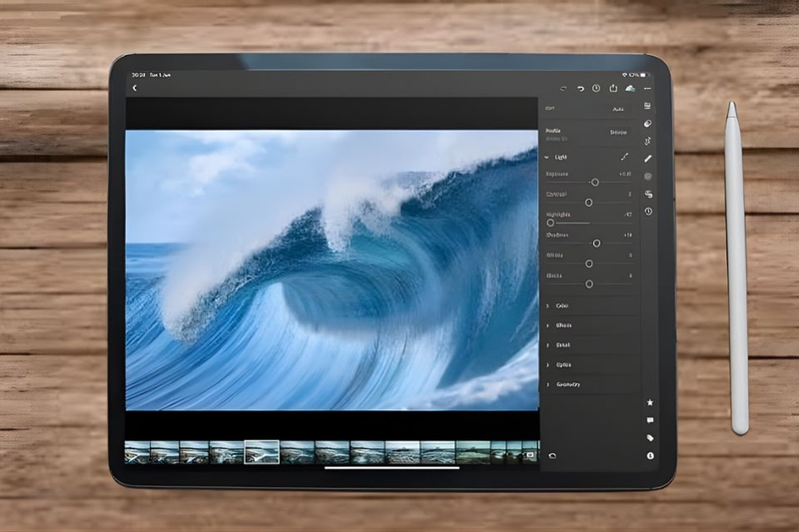Click the Contrast slider handle
Image resolution: width=799 pixels, height=532 pixels.
(588, 203)
